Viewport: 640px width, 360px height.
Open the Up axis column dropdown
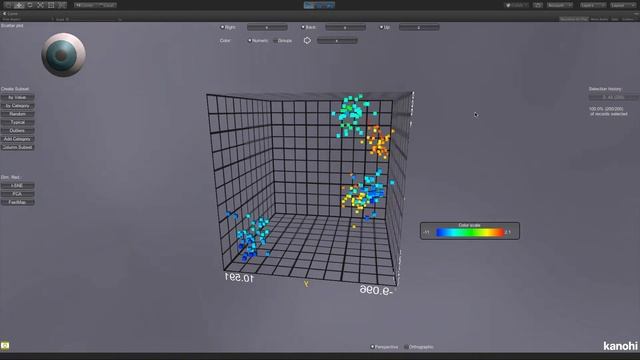click(x=419, y=27)
